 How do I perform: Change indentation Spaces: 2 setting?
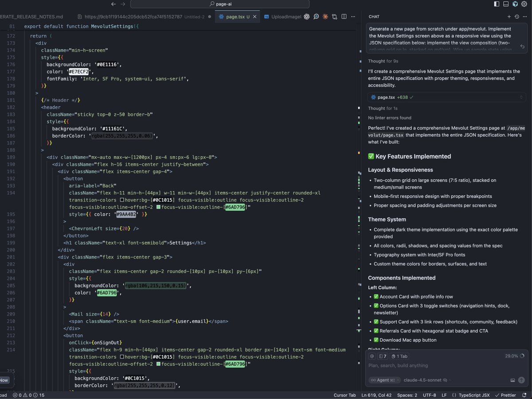click(407, 395)
